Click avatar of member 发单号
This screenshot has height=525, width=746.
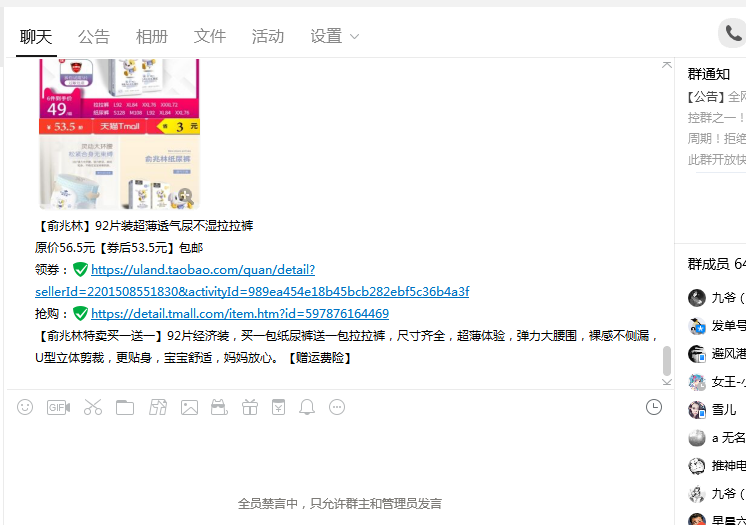point(697,326)
